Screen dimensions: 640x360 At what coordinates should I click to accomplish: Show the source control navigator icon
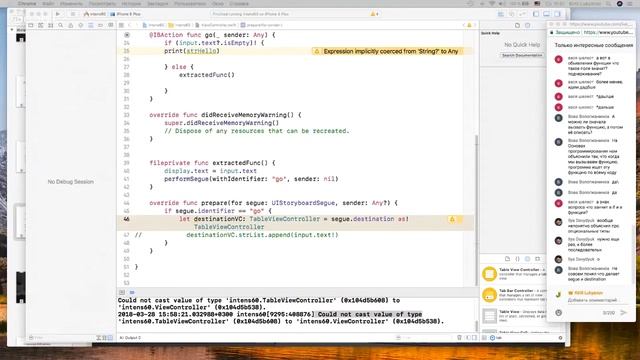tap(41, 25)
